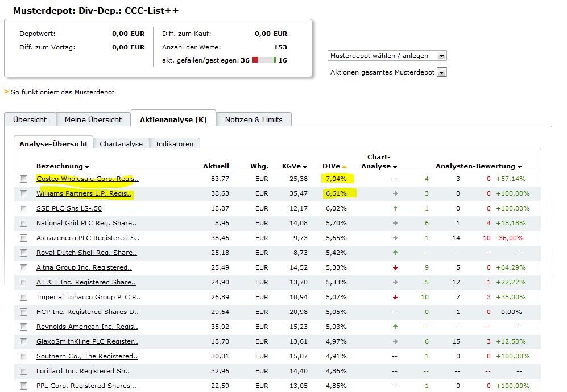Tick the HCP Inc. row checkbox
Image resolution: width=567 pixels, height=392 pixels.
click(23, 312)
